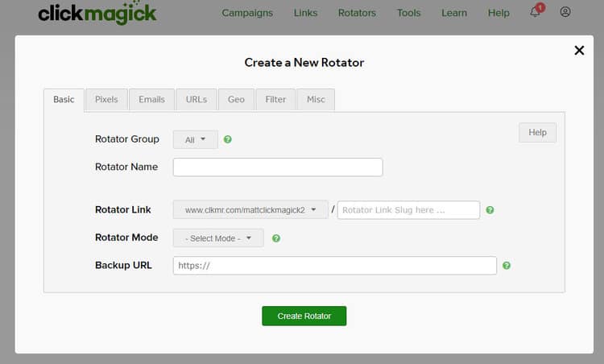Click the Help button in the form
604x364 pixels.
537,133
